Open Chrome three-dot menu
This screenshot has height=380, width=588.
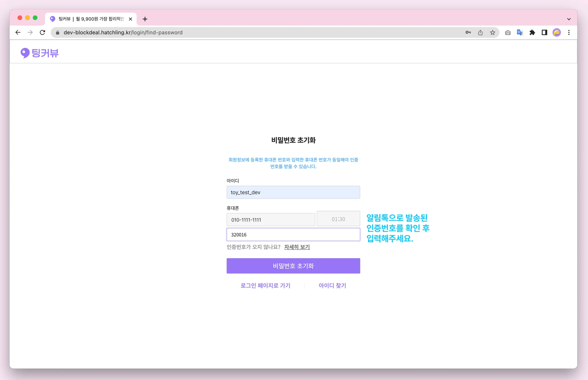(569, 32)
